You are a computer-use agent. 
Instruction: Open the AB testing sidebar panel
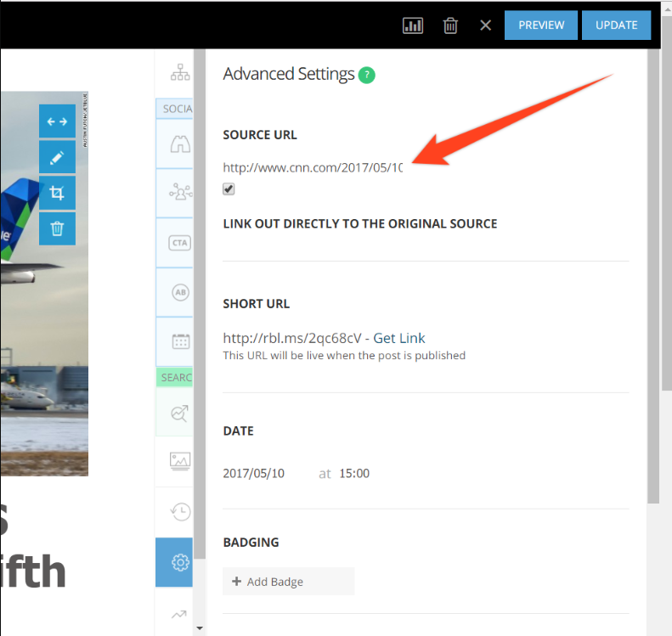(179, 292)
